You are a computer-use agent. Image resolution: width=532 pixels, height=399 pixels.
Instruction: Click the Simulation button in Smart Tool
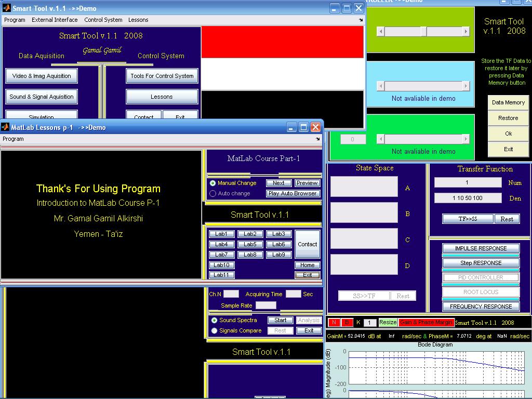point(42,115)
